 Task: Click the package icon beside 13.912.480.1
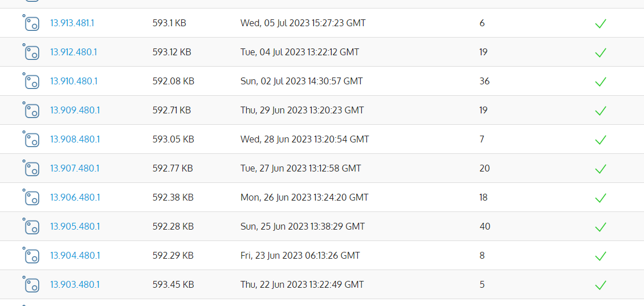pos(31,52)
